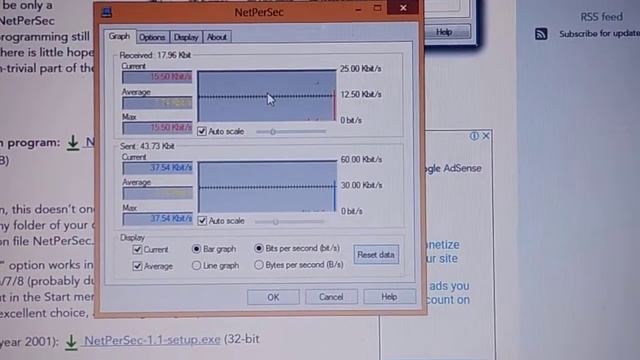This screenshot has height=360, width=640.
Task: Toggle Auto scale for Received graph
Action: point(202,131)
